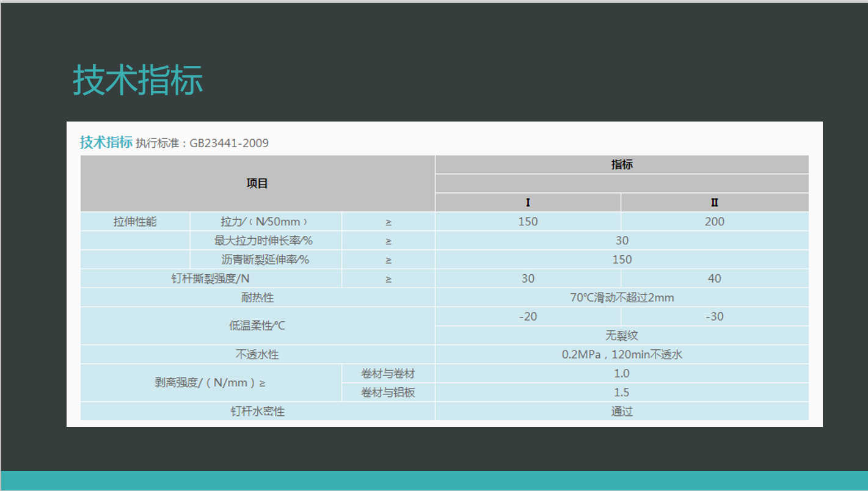This screenshot has width=868, height=491.
Task: Select the text 70℃滑动不超过2mm
Action: pyautogui.click(x=622, y=297)
